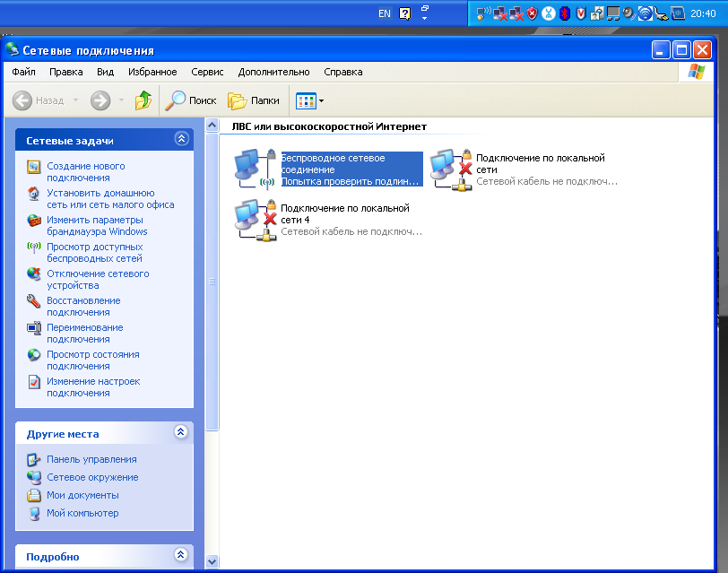The width and height of the screenshot is (728, 573).
Task: Click the Windows firewall brick icon
Action: point(33,220)
